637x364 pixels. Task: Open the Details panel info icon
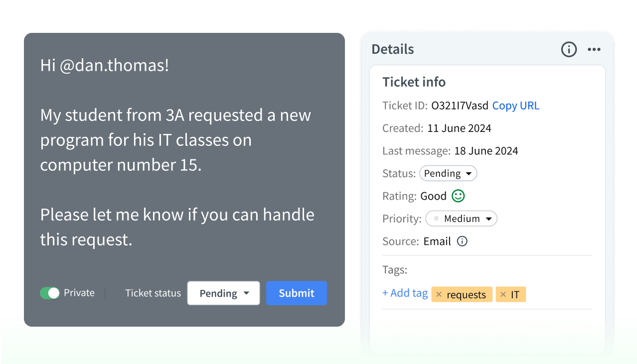click(569, 49)
